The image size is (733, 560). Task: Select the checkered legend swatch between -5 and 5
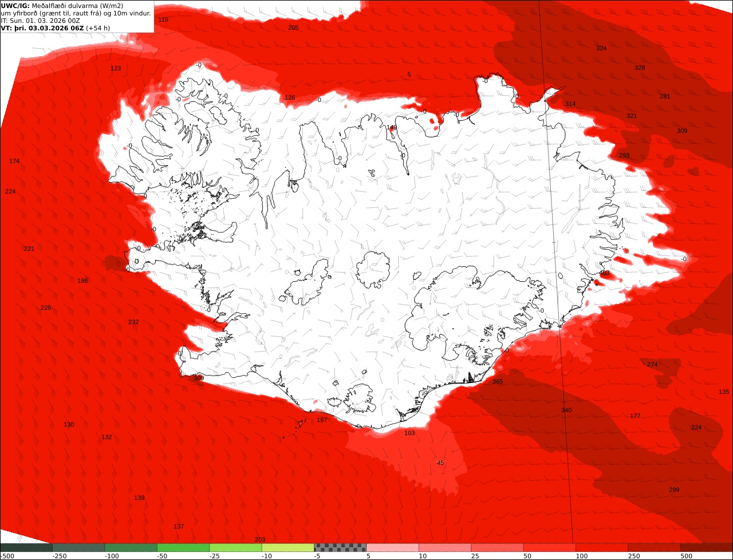(340, 547)
